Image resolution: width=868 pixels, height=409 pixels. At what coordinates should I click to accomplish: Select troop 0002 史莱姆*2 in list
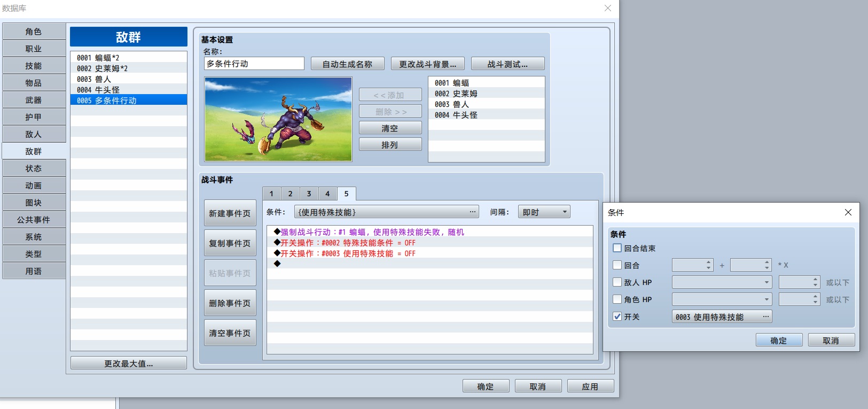[x=129, y=68]
